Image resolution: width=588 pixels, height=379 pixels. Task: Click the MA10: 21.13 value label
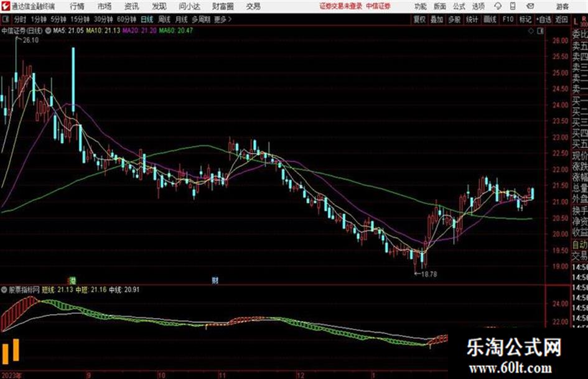click(x=103, y=30)
